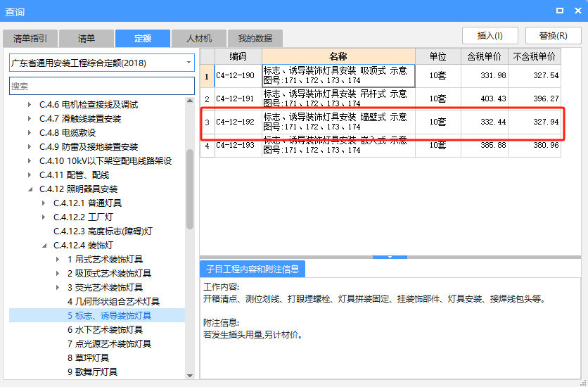Click tree scrollbar up arrow

pyautogui.click(x=190, y=101)
